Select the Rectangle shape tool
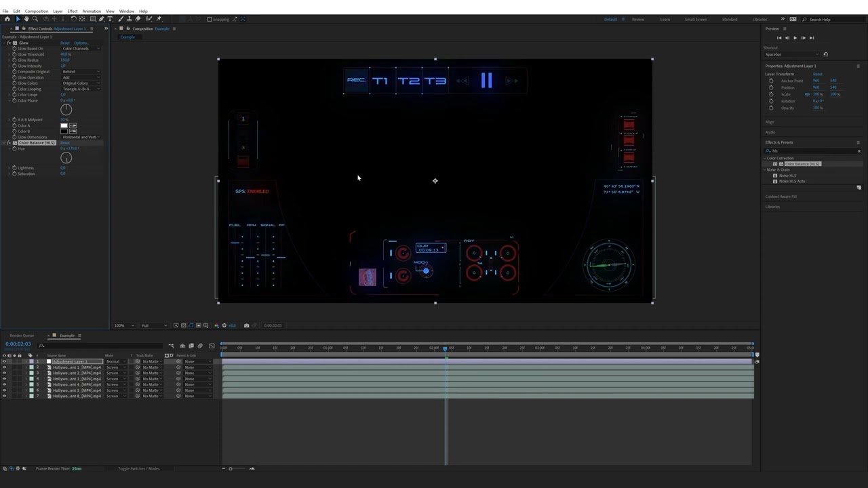Image resolution: width=868 pixels, height=488 pixels. [93, 19]
